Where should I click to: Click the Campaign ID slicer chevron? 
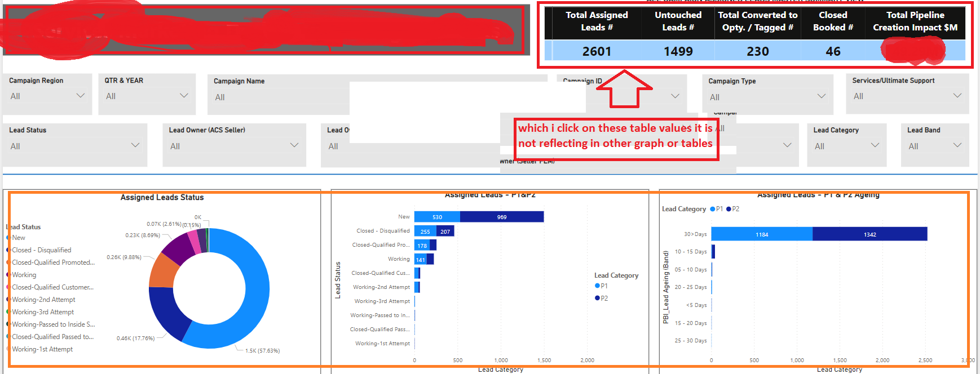tap(675, 96)
